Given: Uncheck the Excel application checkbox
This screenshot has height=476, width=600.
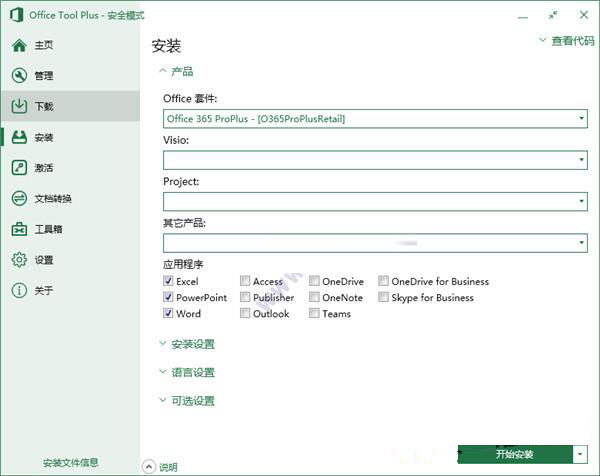Looking at the screenshot, I should (x=168, y=282).
